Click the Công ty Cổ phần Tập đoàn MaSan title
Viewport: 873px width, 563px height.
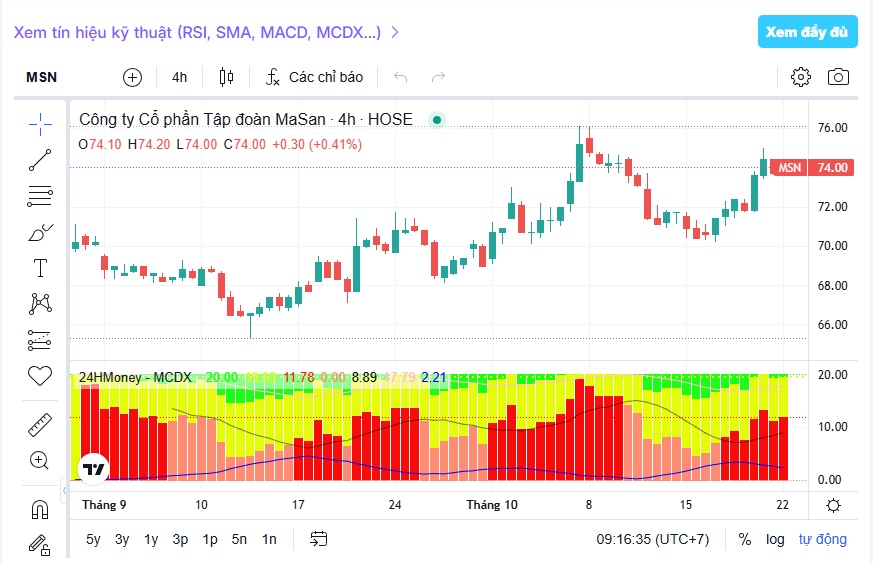(x=246, y=119)
